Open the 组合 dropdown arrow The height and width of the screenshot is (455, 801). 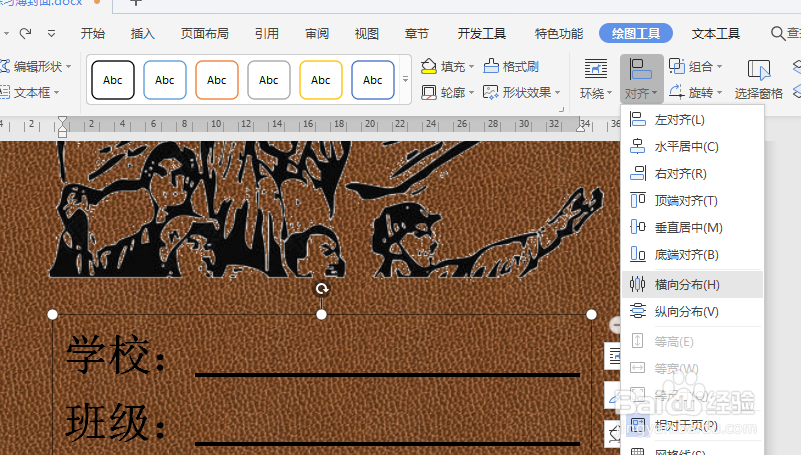719,67
